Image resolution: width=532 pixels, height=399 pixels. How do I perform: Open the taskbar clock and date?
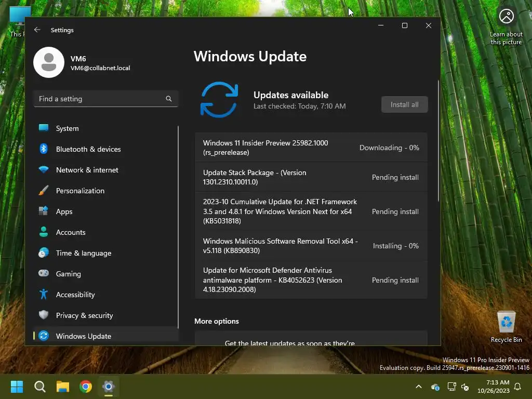point(494,387)
